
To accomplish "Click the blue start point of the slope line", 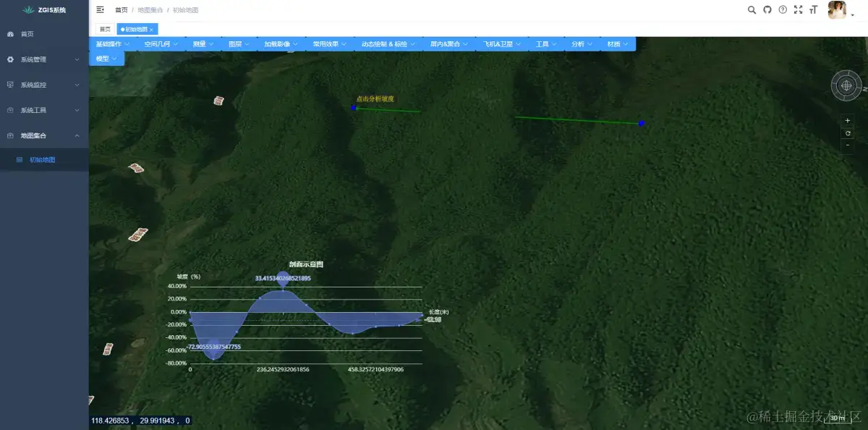I will pyautogui.click(x=354, y=108).
